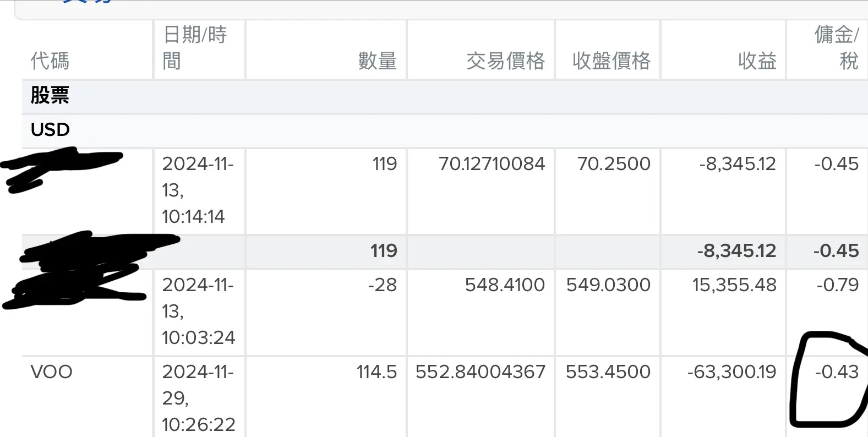Click the VOO ticker symbol
This screenshot has width=868, height=437.
pyautogui.click(x=52, y=372)
